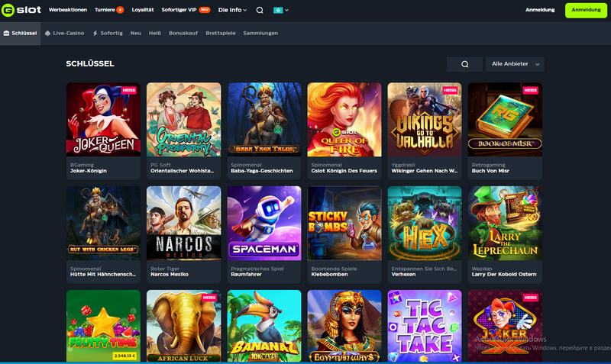Open the Fruity Time game thumbnail
611x364 pixels.
(x=103, y=326)
